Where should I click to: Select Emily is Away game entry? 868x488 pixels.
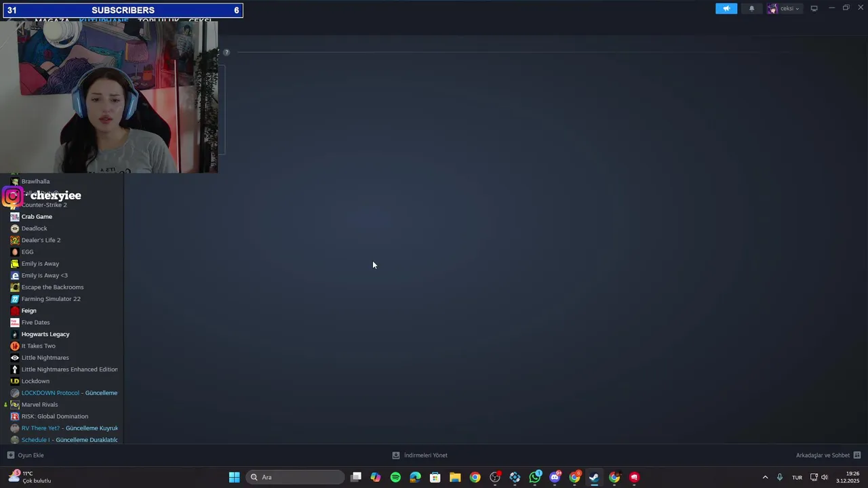point(40,264)
